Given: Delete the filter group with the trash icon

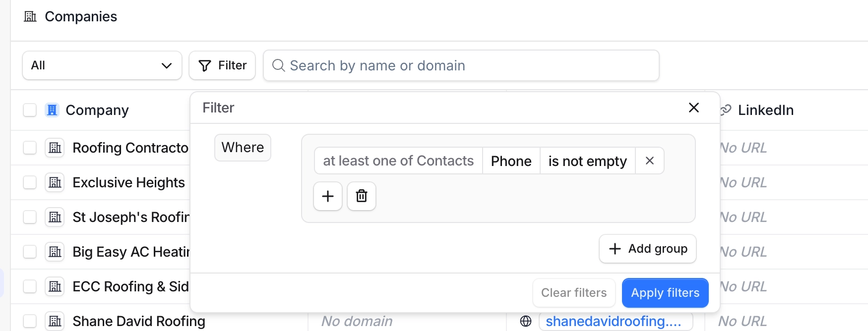Looking at the screenshot, I should coord(362,196).
